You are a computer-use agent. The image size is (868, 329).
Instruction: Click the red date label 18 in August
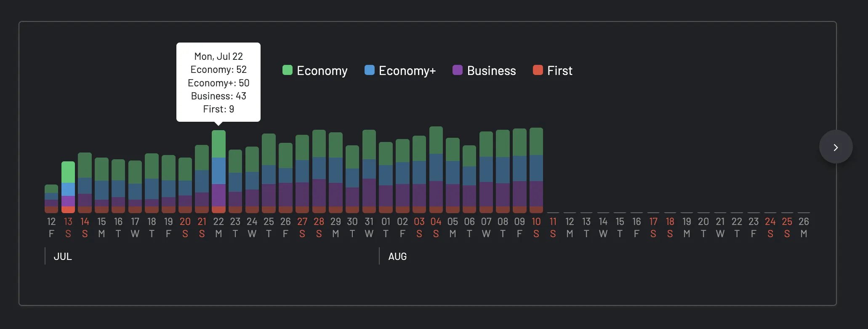pyautogui.click(x=670, y=227)
